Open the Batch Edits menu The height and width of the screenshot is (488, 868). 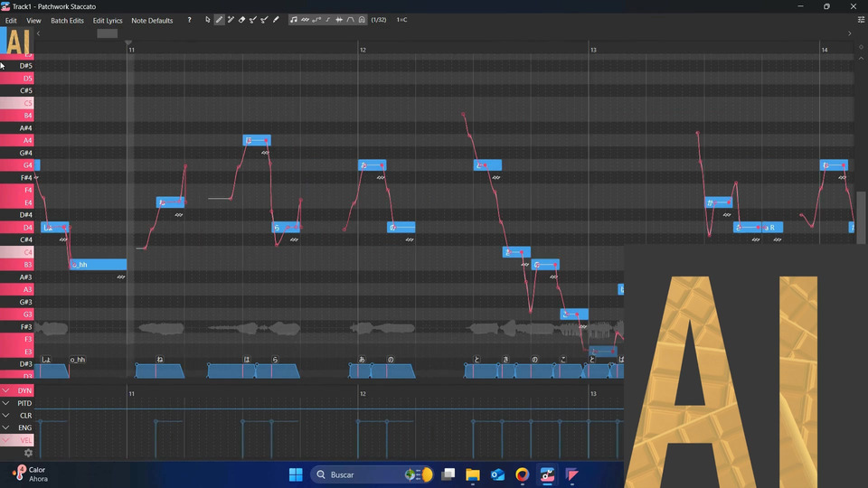click(67, 20)
